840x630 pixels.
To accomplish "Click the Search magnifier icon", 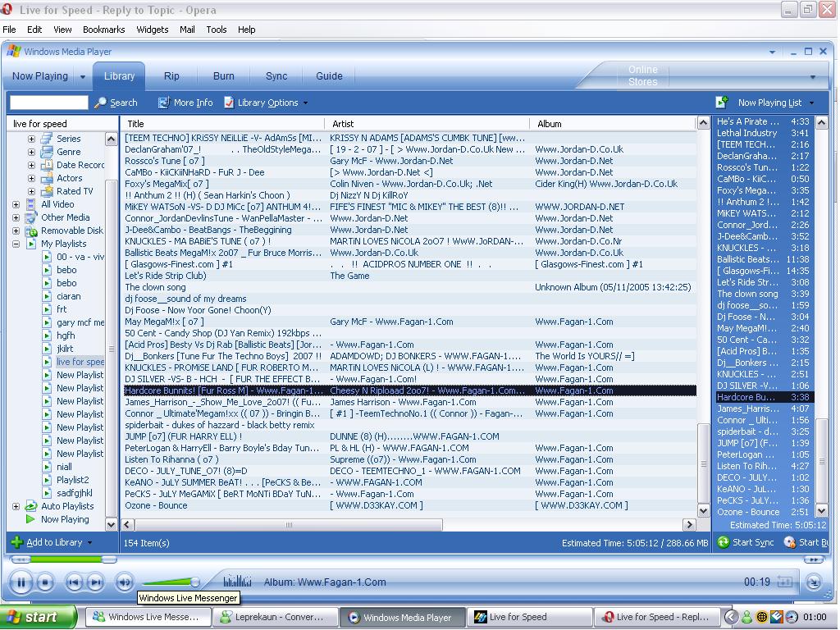I will tap(100, 103).
